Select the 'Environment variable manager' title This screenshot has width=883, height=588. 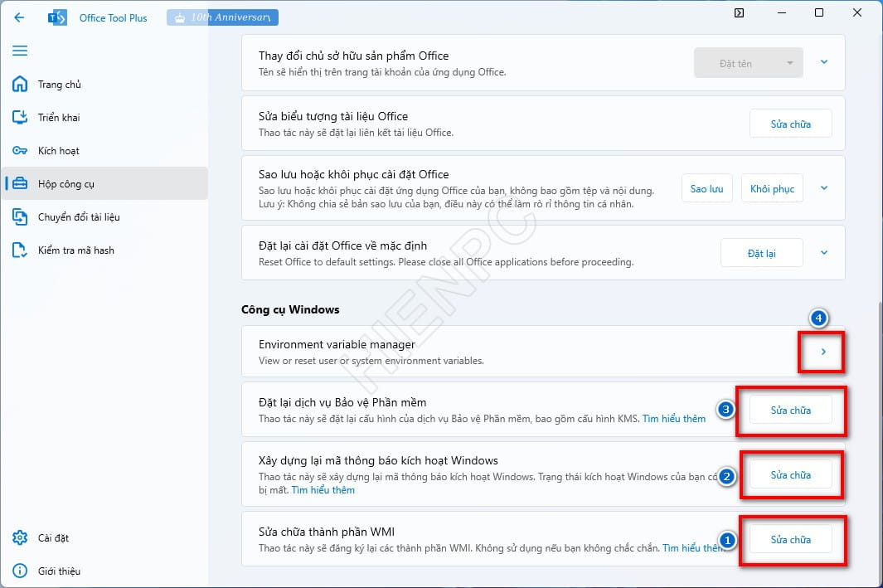(x=337, y=344)
